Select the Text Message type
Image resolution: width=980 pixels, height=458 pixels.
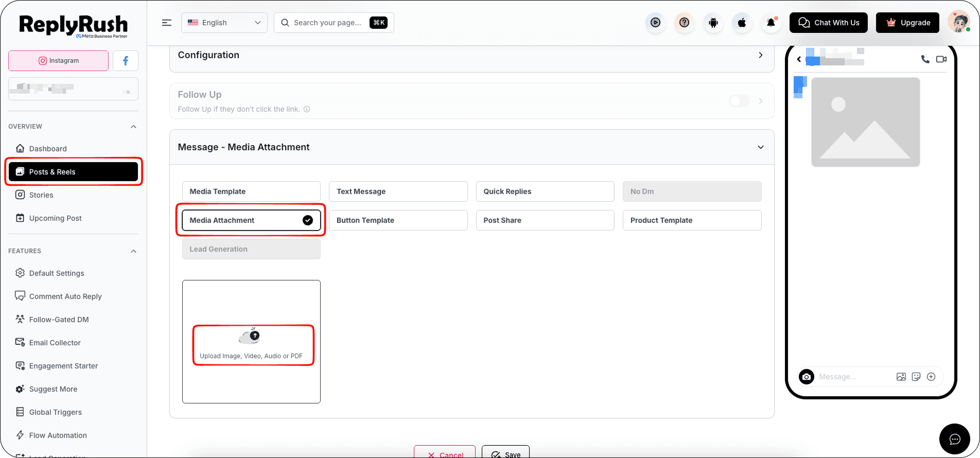coord(398,191)
